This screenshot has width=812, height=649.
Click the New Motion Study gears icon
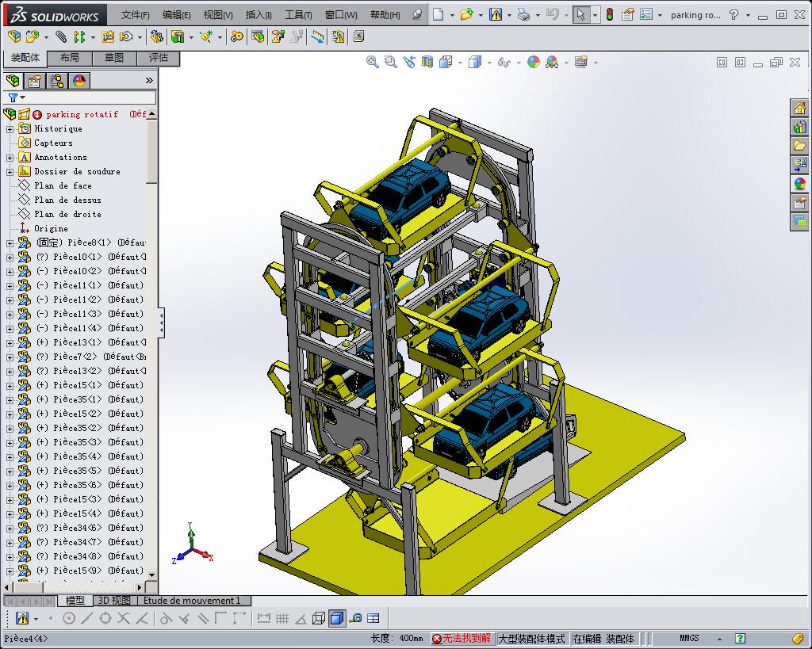point(237,36)
